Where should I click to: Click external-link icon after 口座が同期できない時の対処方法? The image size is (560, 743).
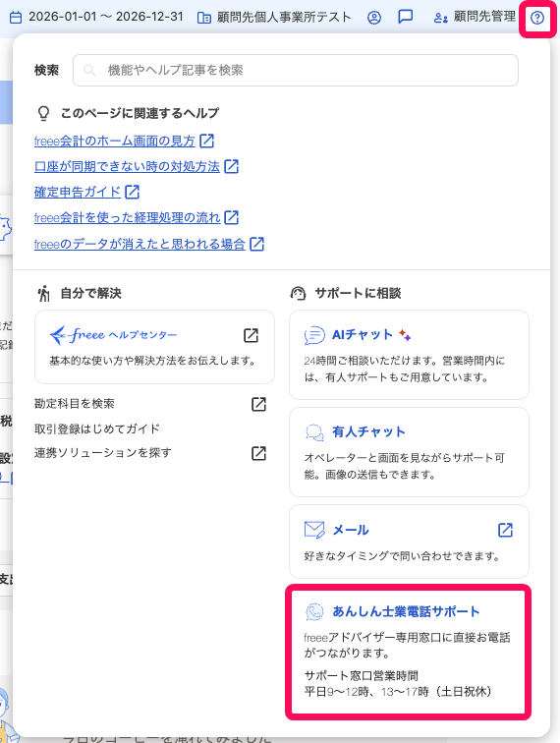[x=231, y=166]
